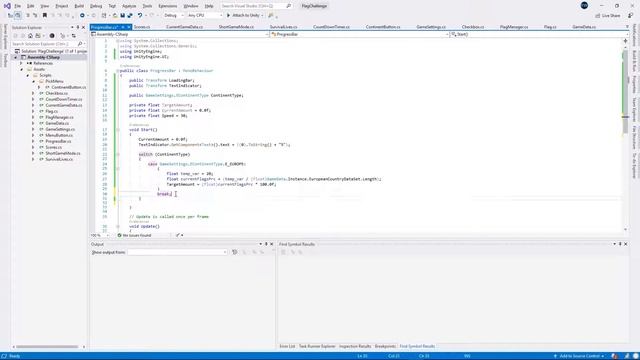Click the black circle icon in Solution Explorer toolbar
The image size is (640, 360).
[x=52, y=36]
